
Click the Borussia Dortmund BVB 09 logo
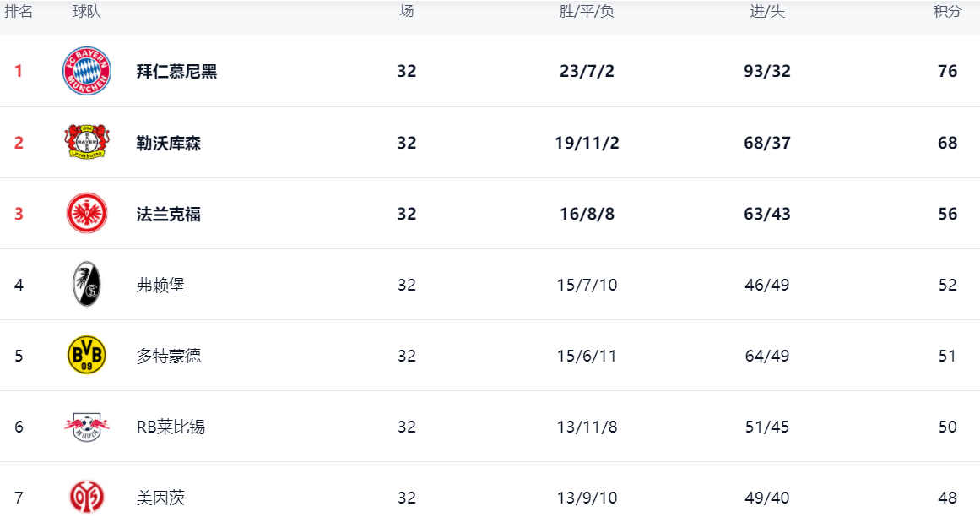(x=87, y=356)
